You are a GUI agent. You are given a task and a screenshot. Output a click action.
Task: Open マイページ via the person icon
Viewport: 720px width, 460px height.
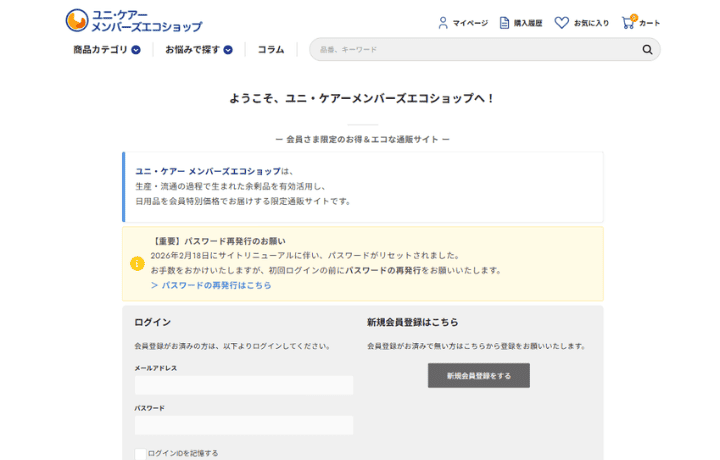click(443, 22)
